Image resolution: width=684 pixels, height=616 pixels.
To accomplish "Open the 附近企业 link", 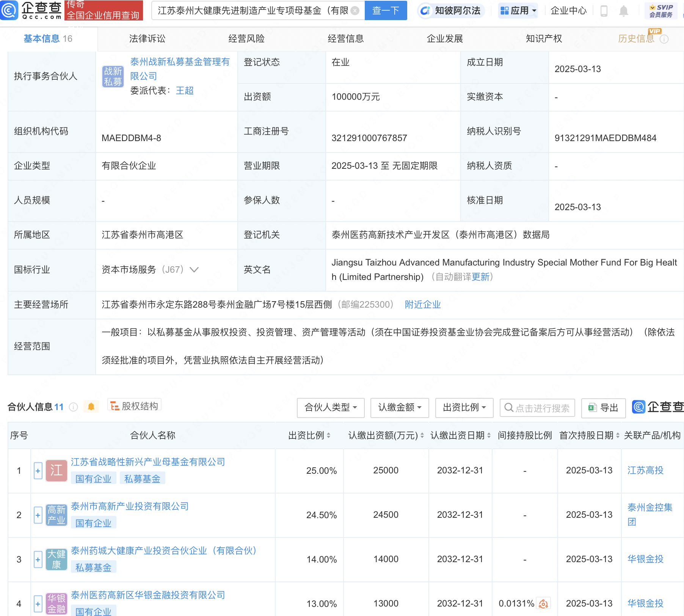I will pyautogui.click(x=423, y=305).
